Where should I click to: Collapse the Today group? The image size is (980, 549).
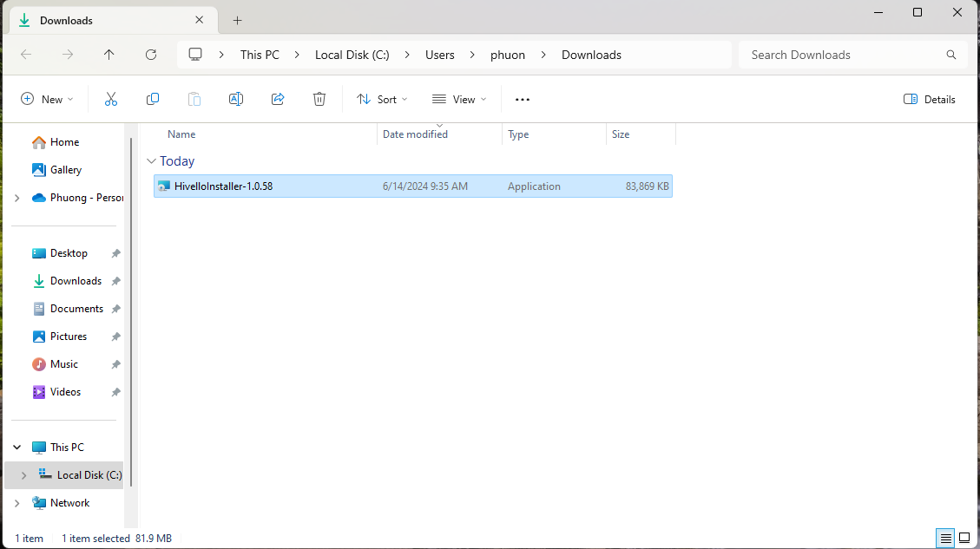(152, 161)
